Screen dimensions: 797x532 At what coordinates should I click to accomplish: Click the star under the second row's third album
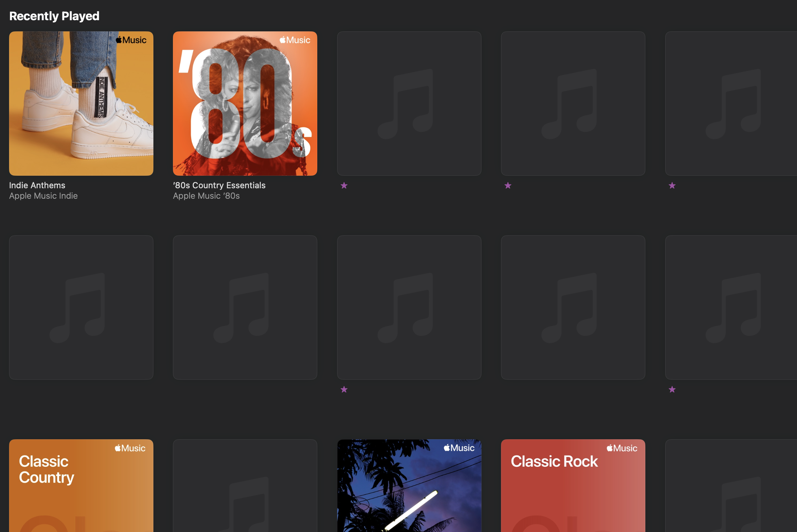point(344,389)
